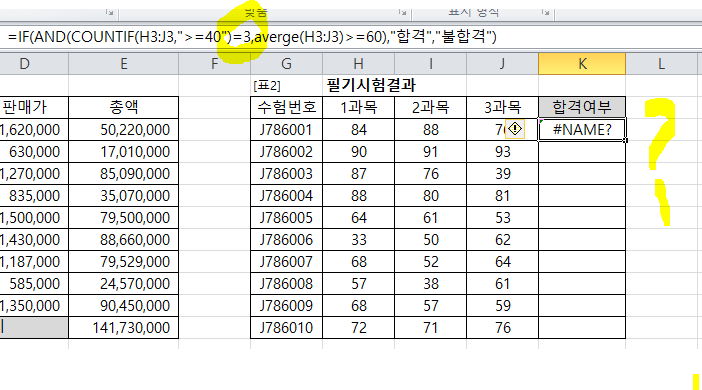Select gray shaded cell left of 141,730,000
Screen dimensions: 702x390
click(34, 327)
